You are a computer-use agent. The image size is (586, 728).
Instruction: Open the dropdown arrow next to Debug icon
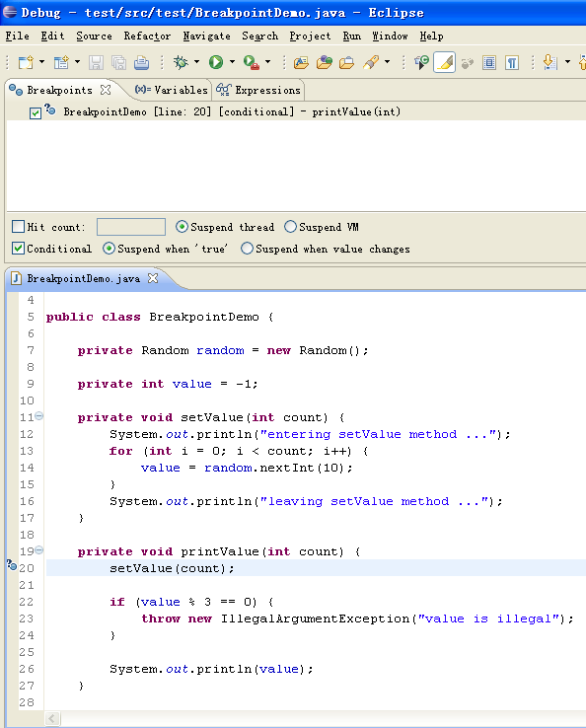(197, 62)
